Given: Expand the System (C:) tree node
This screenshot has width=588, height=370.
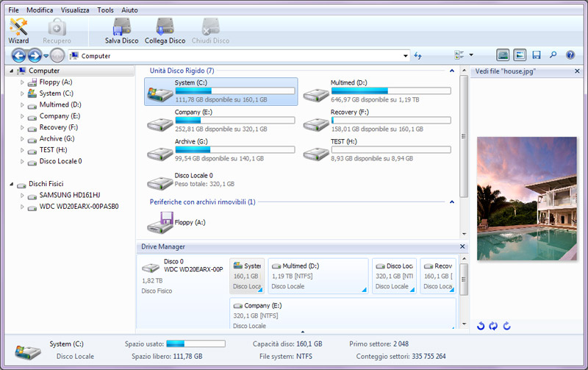Looking at the screenshot, I should tap(22, 93).
